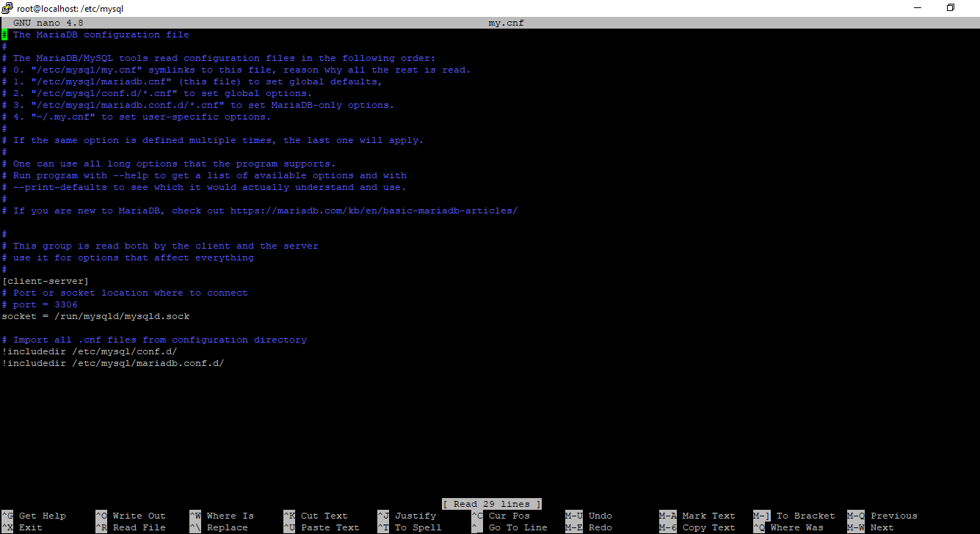Click the ^G Get Help shortcut
This screenshot has height=534, width=980.
tap(34, 516)
